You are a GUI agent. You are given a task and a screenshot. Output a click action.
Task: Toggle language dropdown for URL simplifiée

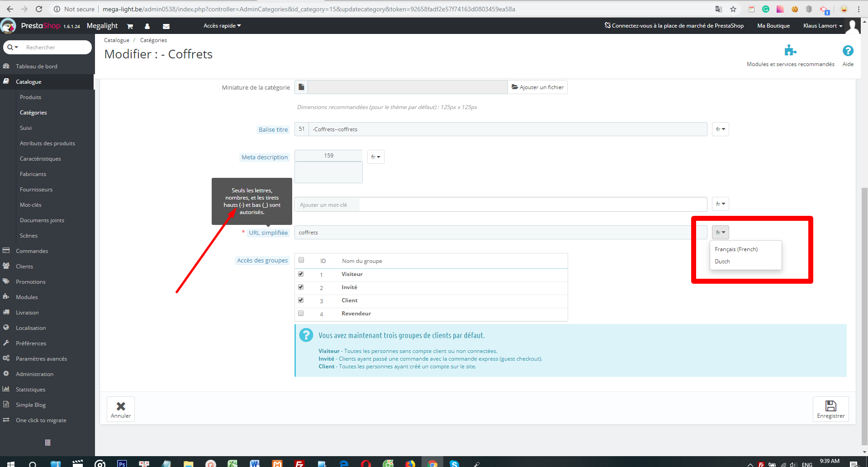720,233
